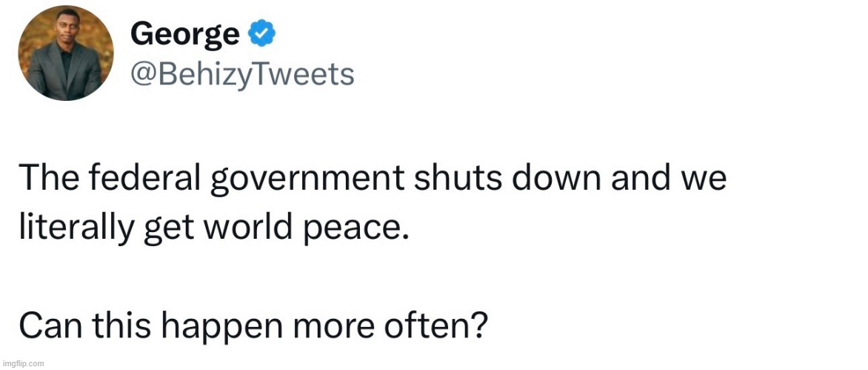Click the words "and we" in first line

tap(674, 179)
